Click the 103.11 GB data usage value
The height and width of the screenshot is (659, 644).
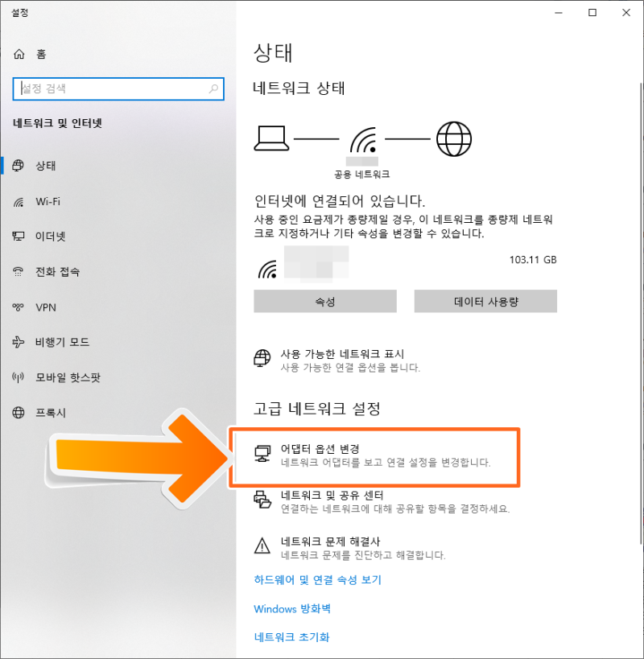click(x=533, y=260)
